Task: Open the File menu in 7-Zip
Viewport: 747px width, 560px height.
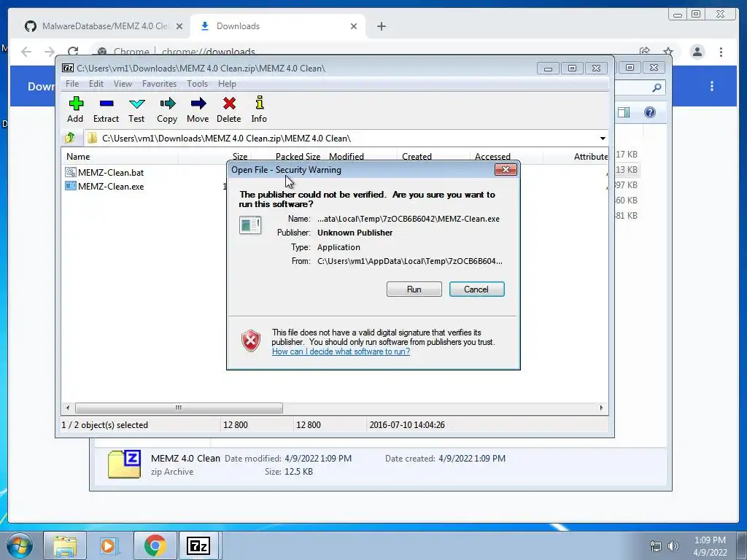Action: [72, 84]
